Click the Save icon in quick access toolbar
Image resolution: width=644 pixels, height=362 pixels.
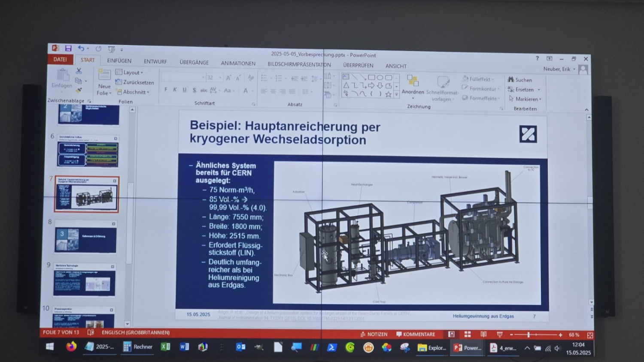pyautogui.click(x=68, y=48)
